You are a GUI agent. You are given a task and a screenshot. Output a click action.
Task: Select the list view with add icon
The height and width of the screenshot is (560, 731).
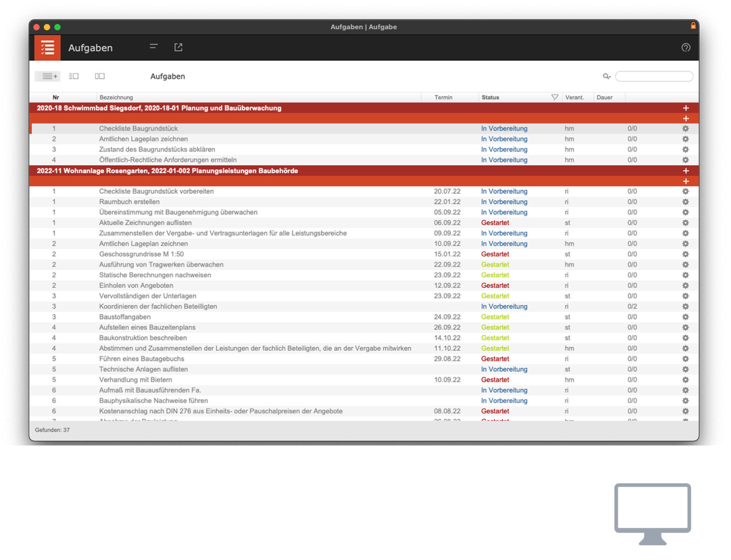(48, 76)
